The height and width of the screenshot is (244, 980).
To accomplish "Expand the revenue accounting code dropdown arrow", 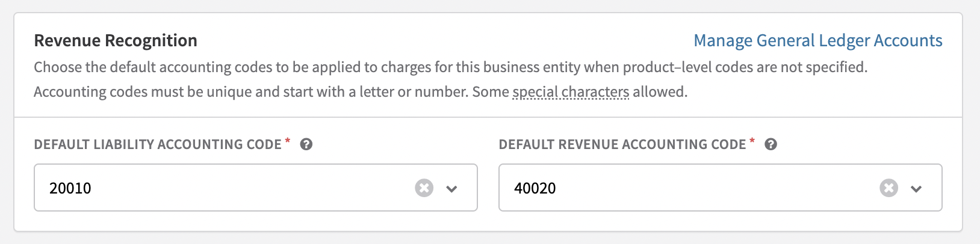I will click(916, 189).
